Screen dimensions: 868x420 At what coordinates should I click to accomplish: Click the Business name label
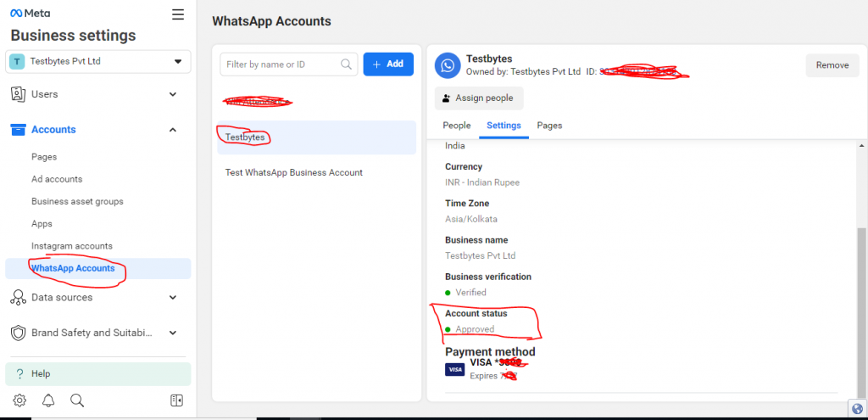click(476, 240)
